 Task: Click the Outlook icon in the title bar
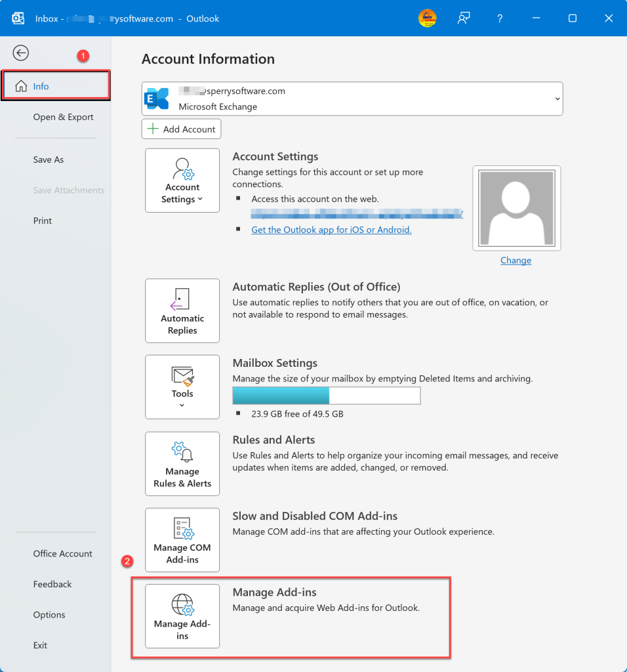pos(17,18)
